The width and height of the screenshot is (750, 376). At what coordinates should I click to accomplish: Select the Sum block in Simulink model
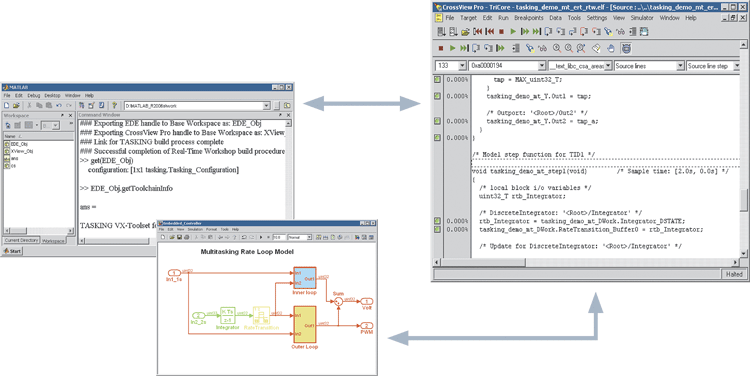(338, 301)
